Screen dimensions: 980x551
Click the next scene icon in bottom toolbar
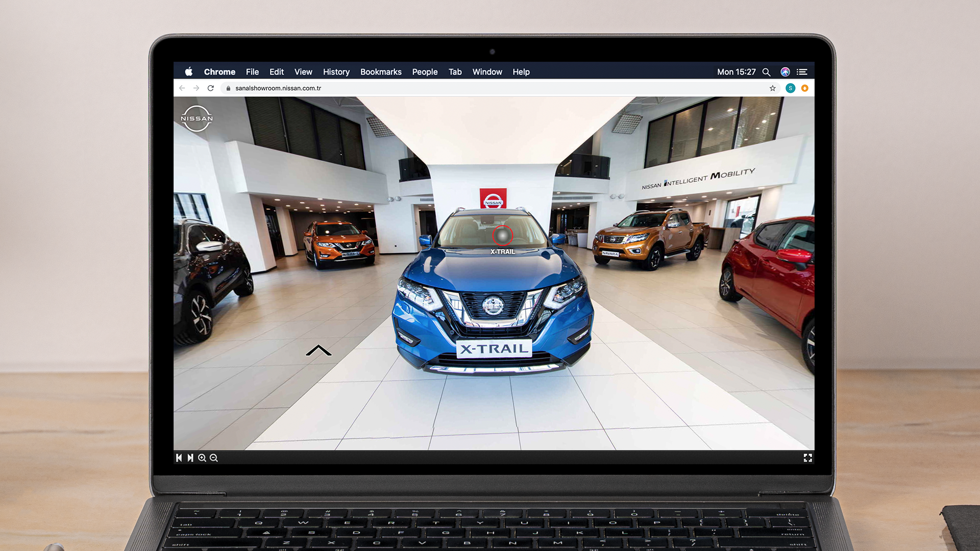pyautogui.click(x=190, y=458)
